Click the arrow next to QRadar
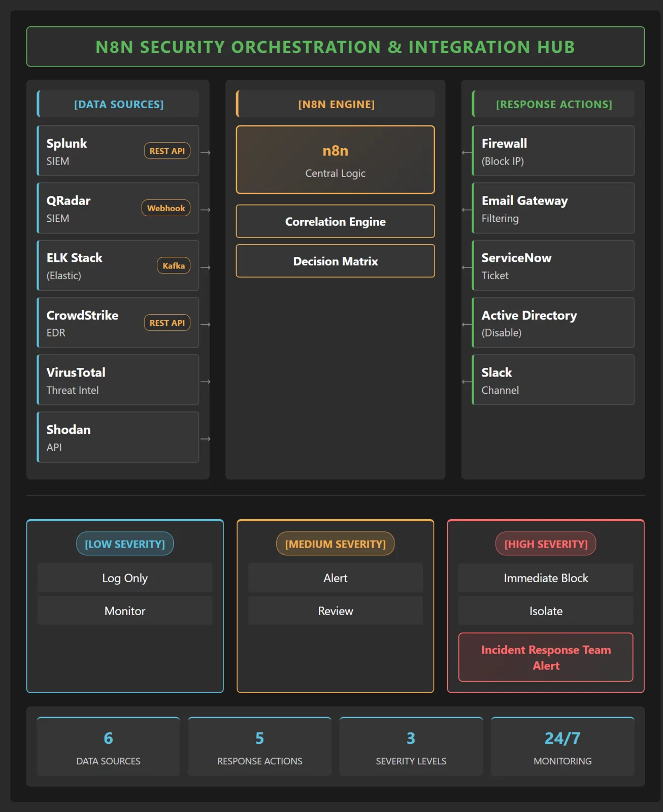This screenshot has width=663, height=812. (x=206, y=210)
